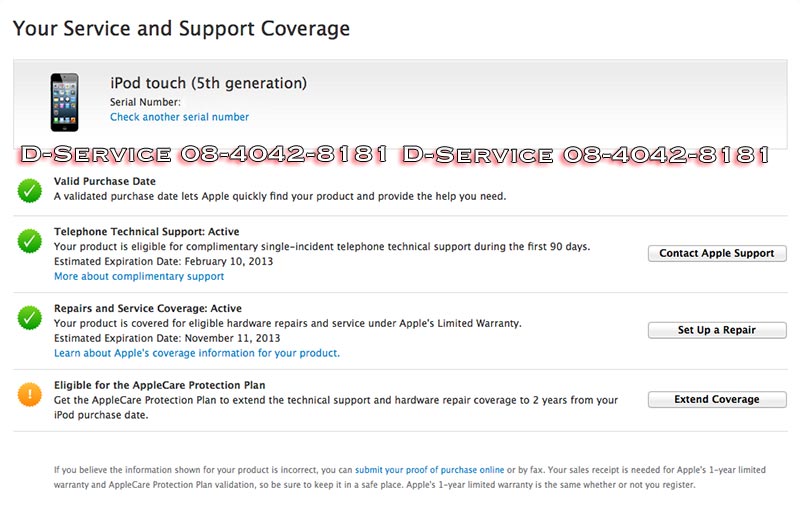The width and height of the screenshot is (800, 506).
Task: Click the green checkmark beside Valid Purchase Date
Action: click(30, 188)
